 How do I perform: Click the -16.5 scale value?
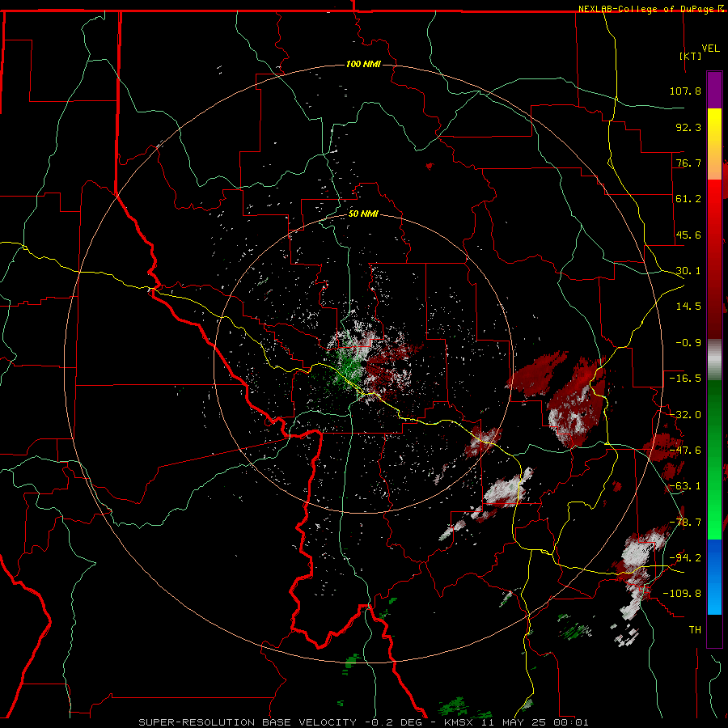pos(685,379)
